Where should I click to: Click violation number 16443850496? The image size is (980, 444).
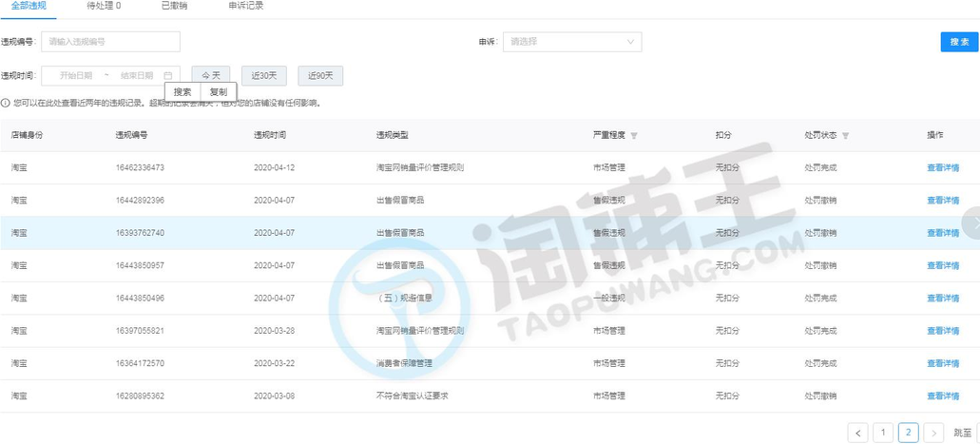(140, 299)
